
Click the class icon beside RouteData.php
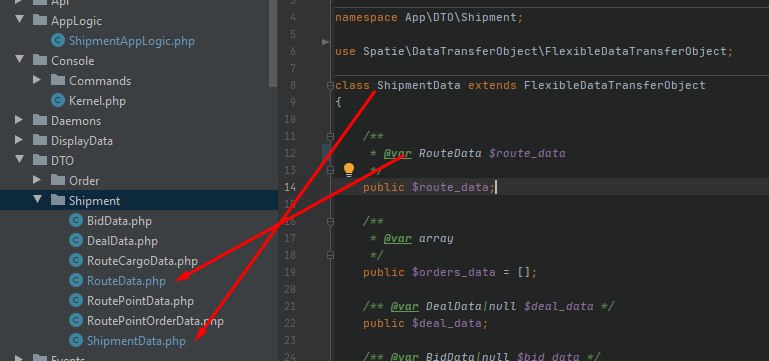click(76, 281)
